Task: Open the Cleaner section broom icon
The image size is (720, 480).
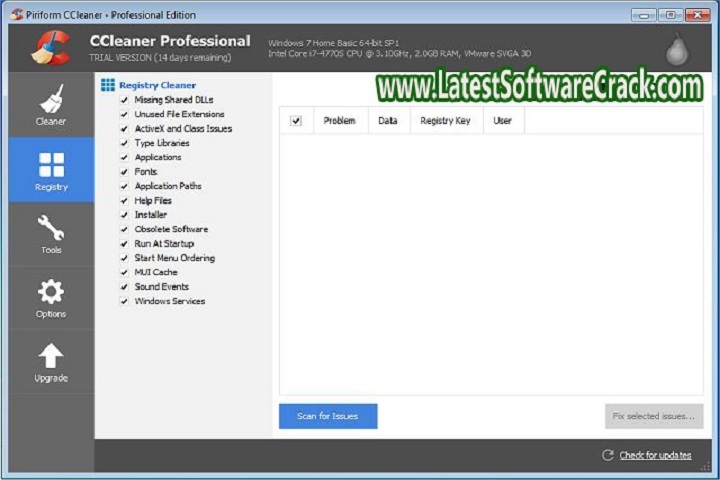Action: [x=51, y=100]
